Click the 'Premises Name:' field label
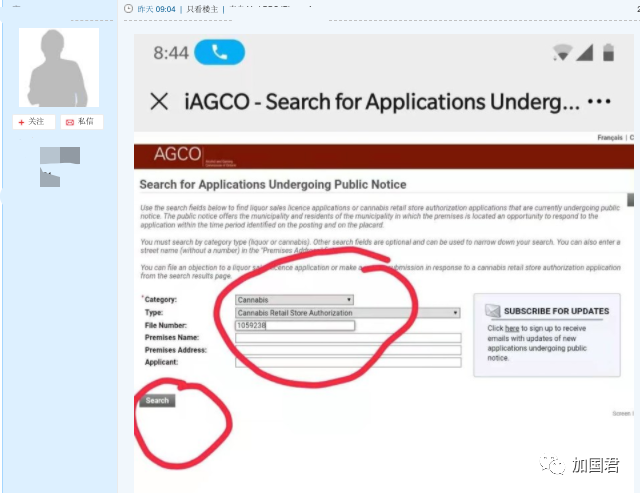 tap(171, 338)
